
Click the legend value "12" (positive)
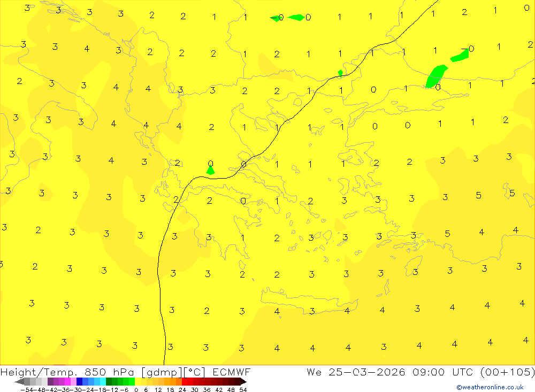click(x=158, y=390)
